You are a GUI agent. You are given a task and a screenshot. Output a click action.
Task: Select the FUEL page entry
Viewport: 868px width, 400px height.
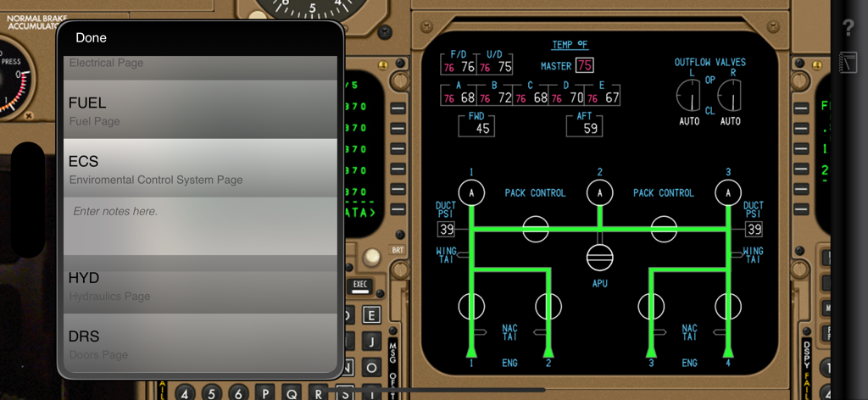coord(200,109)
